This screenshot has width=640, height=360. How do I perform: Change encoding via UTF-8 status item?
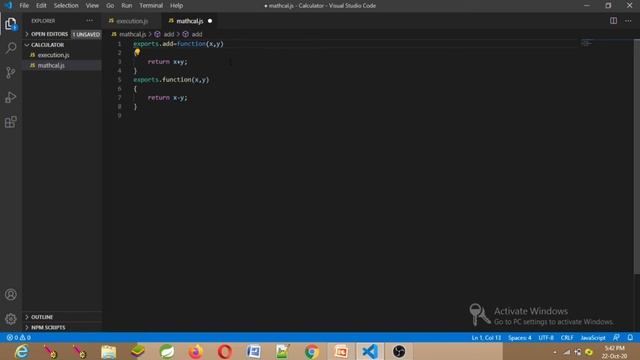click(x=546, y=338)
